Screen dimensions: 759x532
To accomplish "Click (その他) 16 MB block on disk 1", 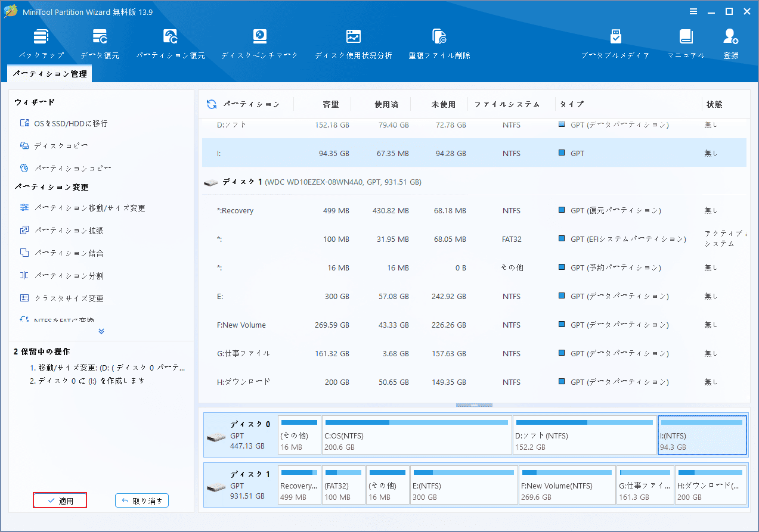I will tap(388, 485).
